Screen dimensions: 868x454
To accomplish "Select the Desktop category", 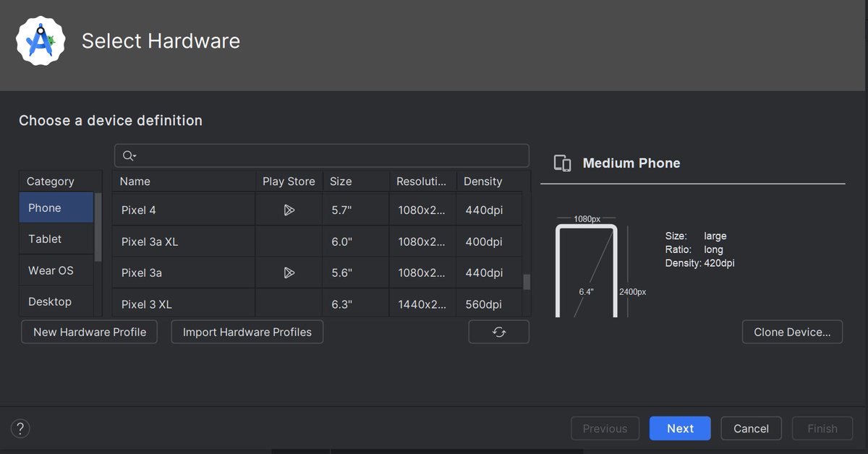I will pos(56,301).
